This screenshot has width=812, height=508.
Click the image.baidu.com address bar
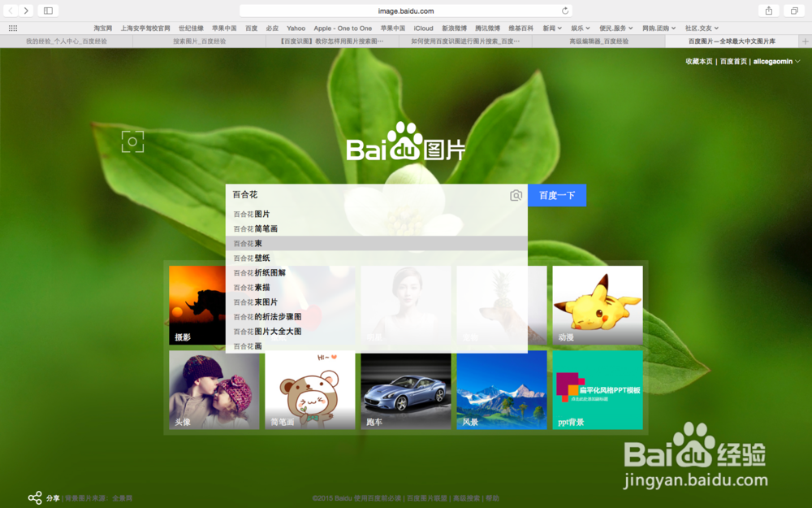(405, 11)
